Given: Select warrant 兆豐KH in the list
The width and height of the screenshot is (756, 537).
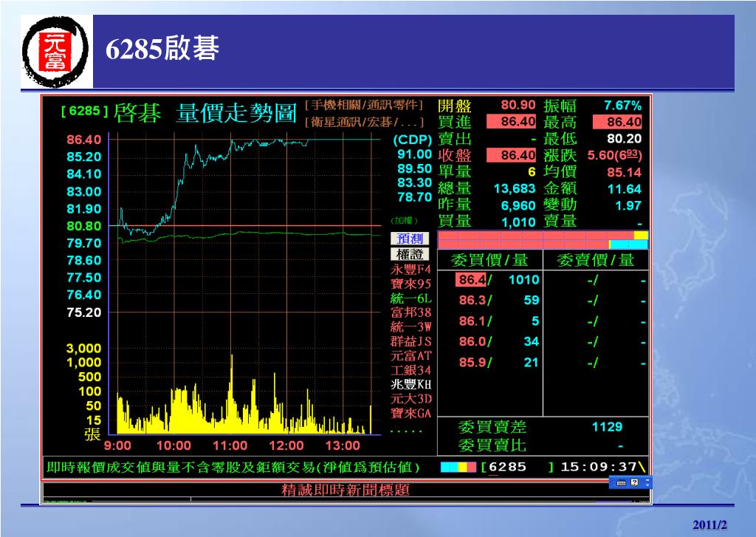Looking at the screenshot, I should coord(410,385).
